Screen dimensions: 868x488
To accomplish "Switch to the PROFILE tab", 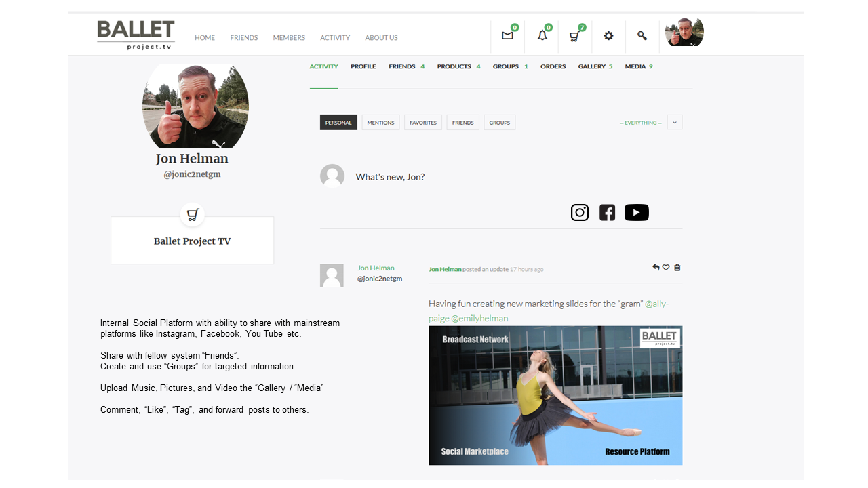I will pyautogui.click(x=363, y=66).
